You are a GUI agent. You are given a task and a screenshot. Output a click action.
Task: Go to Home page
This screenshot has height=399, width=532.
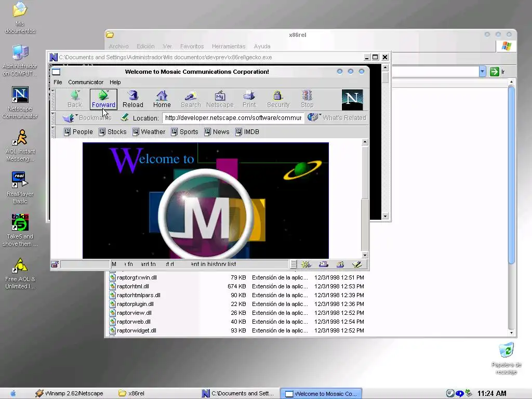coord(162,99)
